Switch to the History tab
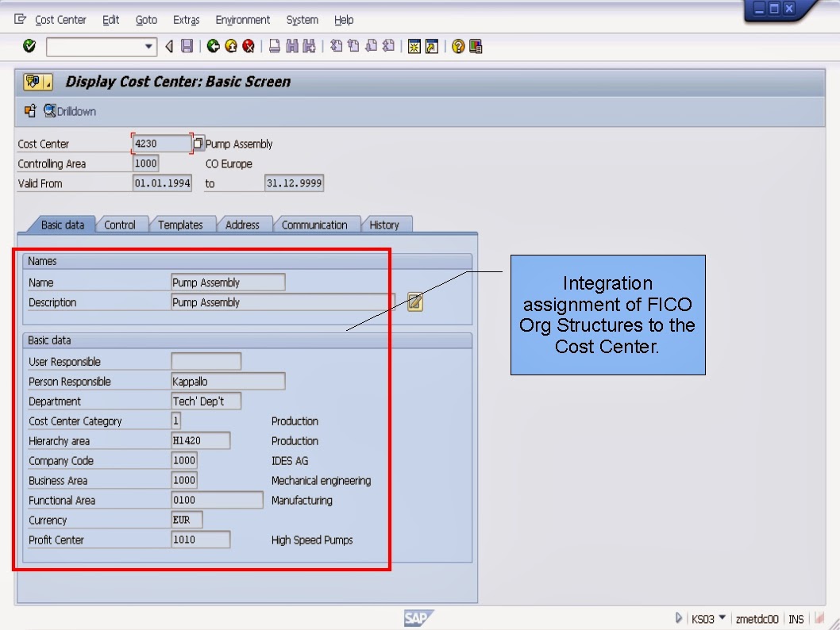Viewport: 840px width, 630px height. (384, 225)
